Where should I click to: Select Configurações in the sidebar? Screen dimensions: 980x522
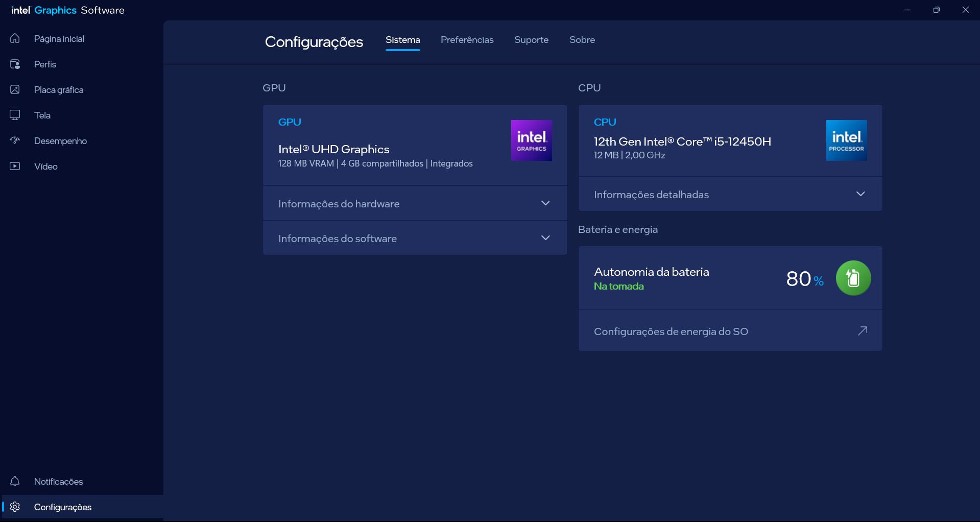(x=82, y=507)
